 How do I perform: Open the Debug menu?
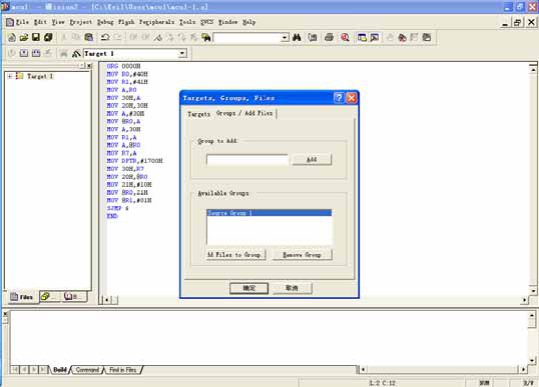click(x=105, y=22)
